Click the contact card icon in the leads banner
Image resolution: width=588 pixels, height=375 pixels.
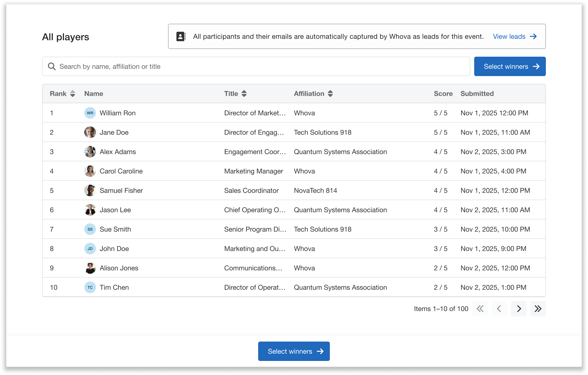(x=180, y=36)
